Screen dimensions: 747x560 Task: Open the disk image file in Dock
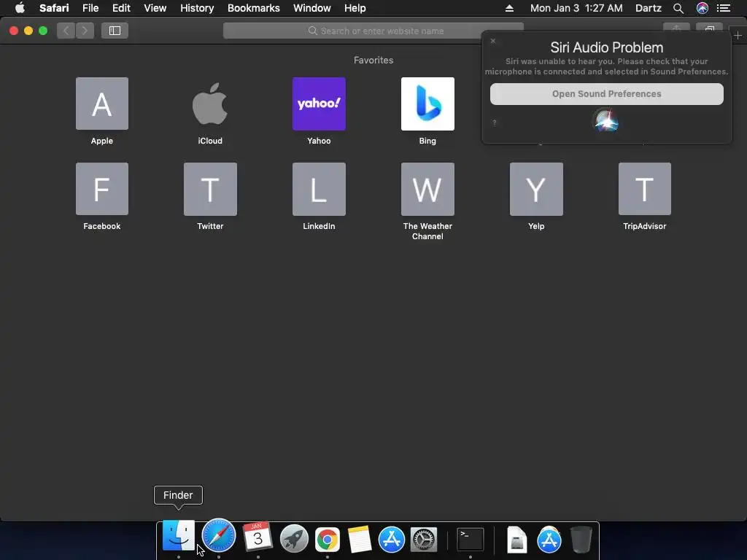coord(517,540)
